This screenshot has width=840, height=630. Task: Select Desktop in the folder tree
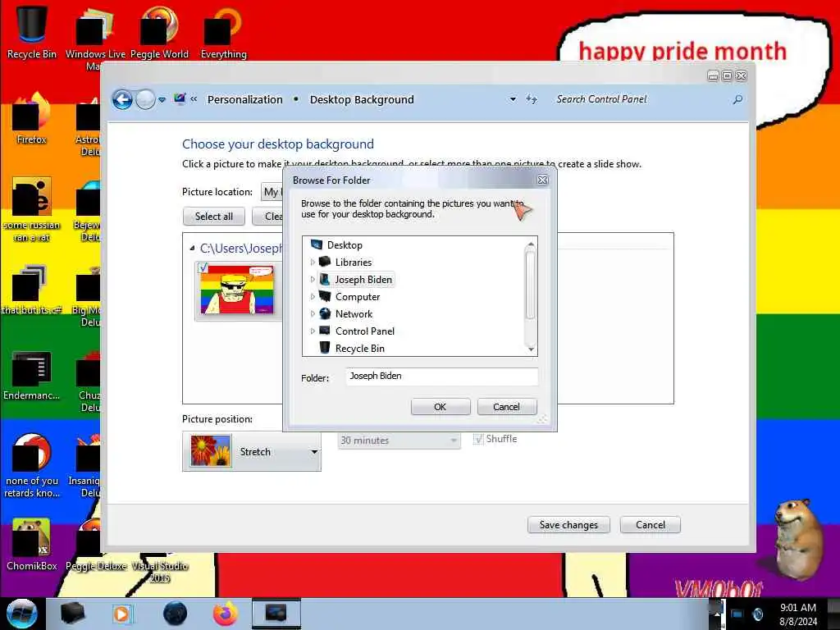pyautogui.click(x=345, y=244)
